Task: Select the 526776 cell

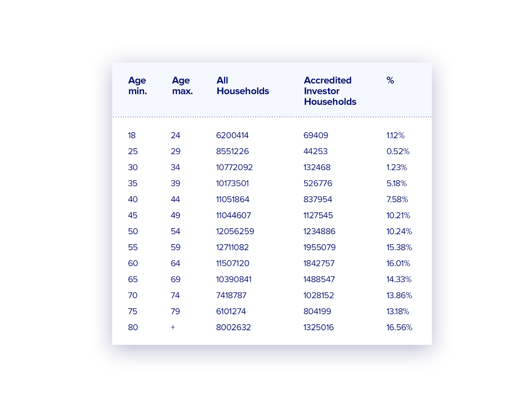Action: (318, 183)
